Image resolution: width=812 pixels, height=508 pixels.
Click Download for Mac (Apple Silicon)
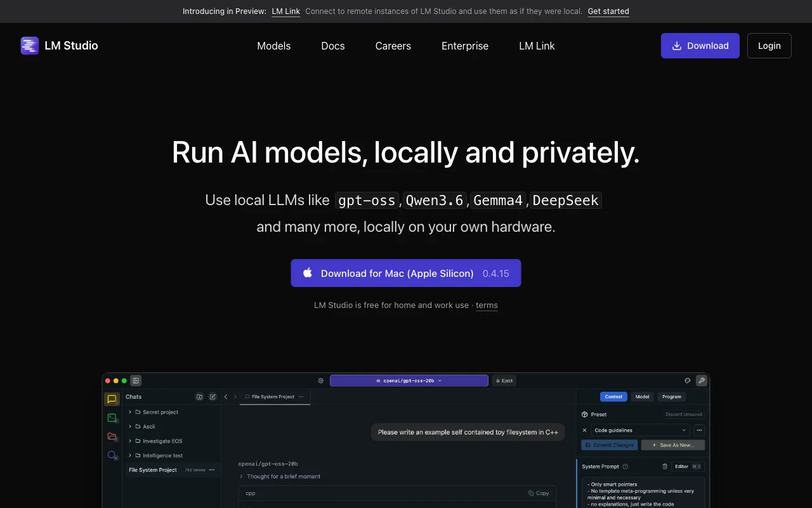coord(406,273)
